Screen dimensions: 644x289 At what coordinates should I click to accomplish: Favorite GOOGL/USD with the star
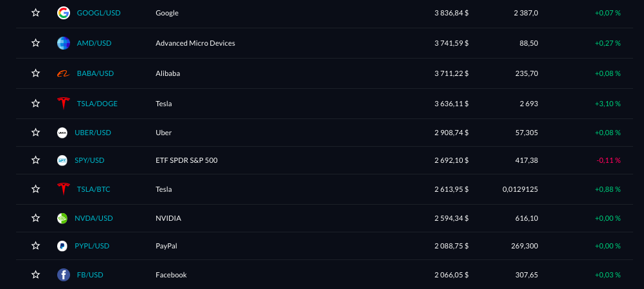pos(36,13)
